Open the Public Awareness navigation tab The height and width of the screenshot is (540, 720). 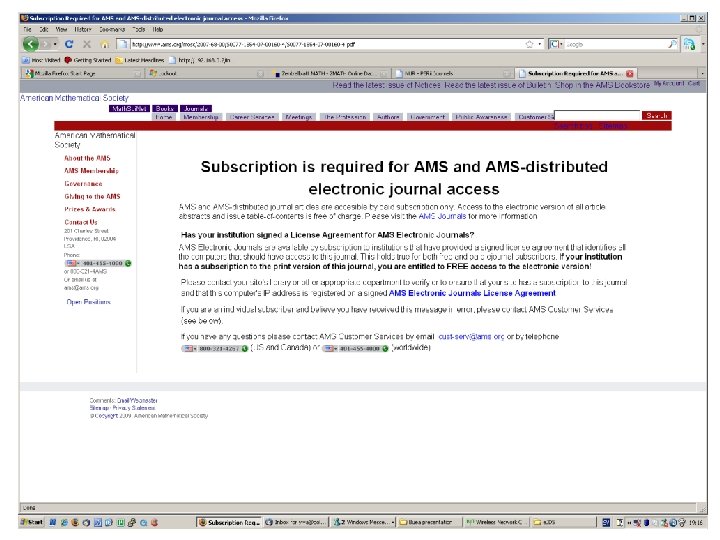(481, 117)
